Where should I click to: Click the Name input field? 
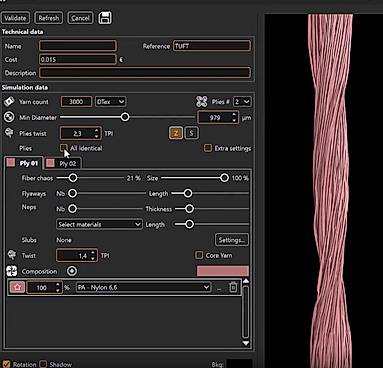78,46
